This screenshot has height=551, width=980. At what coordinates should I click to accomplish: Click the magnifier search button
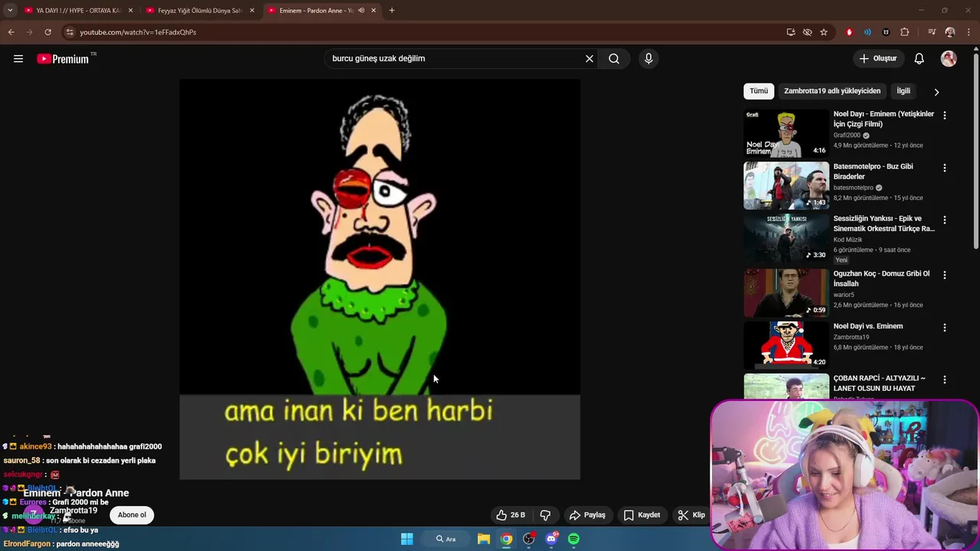[614, 59]
